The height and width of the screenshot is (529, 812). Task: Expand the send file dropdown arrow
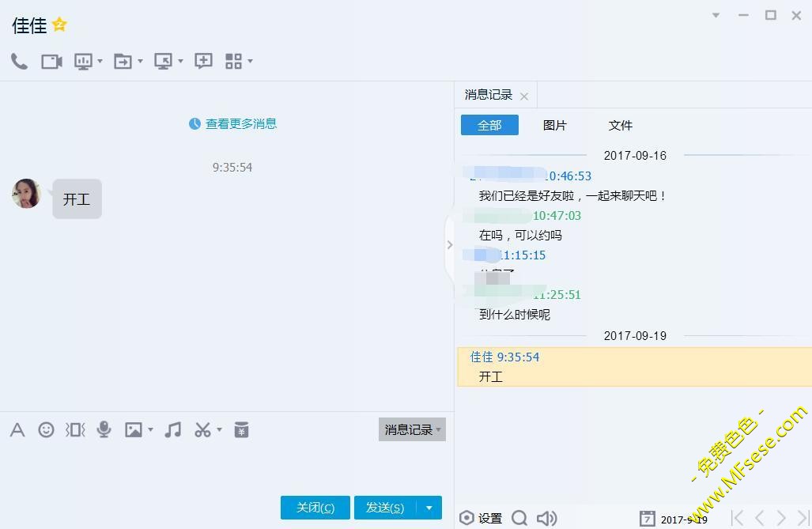140,61
